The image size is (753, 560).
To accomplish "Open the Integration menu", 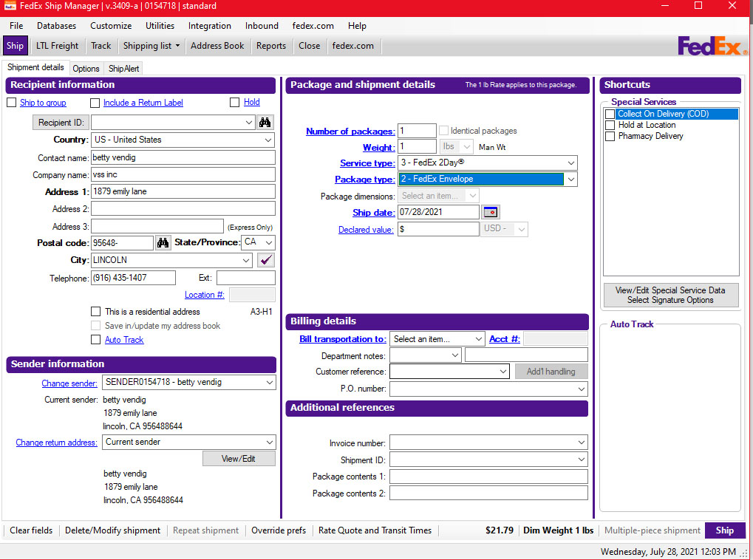I will coord(209,26).
